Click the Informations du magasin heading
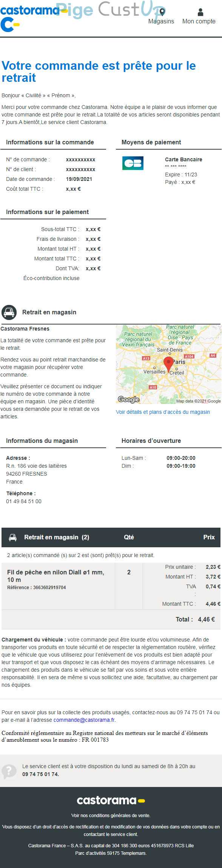Image resolution: width=222 pixels, height=868 pixels. [42, 441]
